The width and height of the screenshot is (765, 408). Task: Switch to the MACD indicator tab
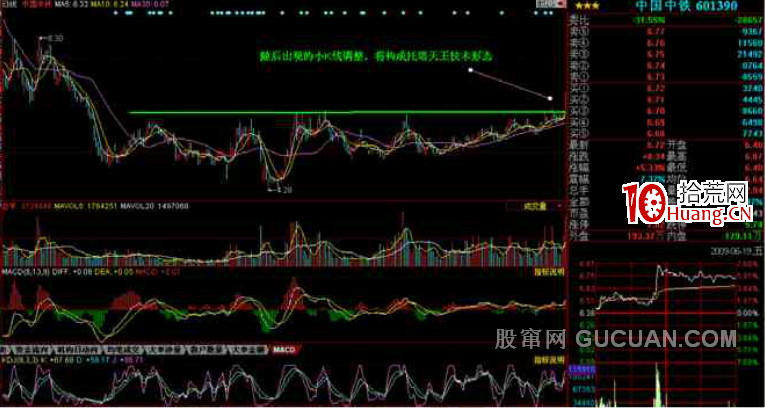pyautogui.click(x=283, y=349)
